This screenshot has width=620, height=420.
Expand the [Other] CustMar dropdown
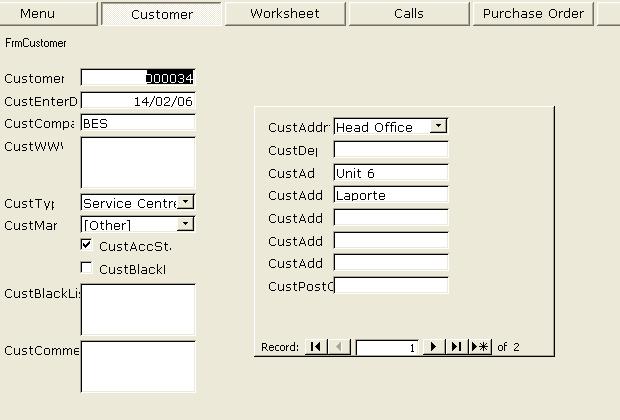(x=186, y=225)
